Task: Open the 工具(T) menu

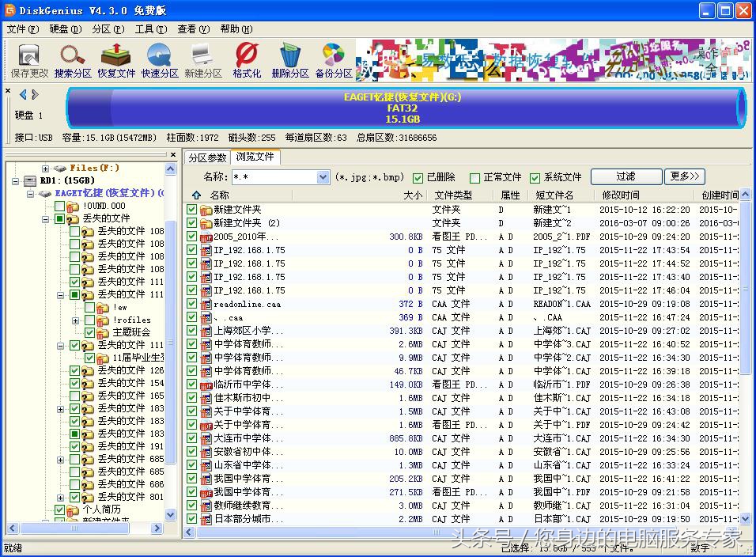Action: point(150,29)
